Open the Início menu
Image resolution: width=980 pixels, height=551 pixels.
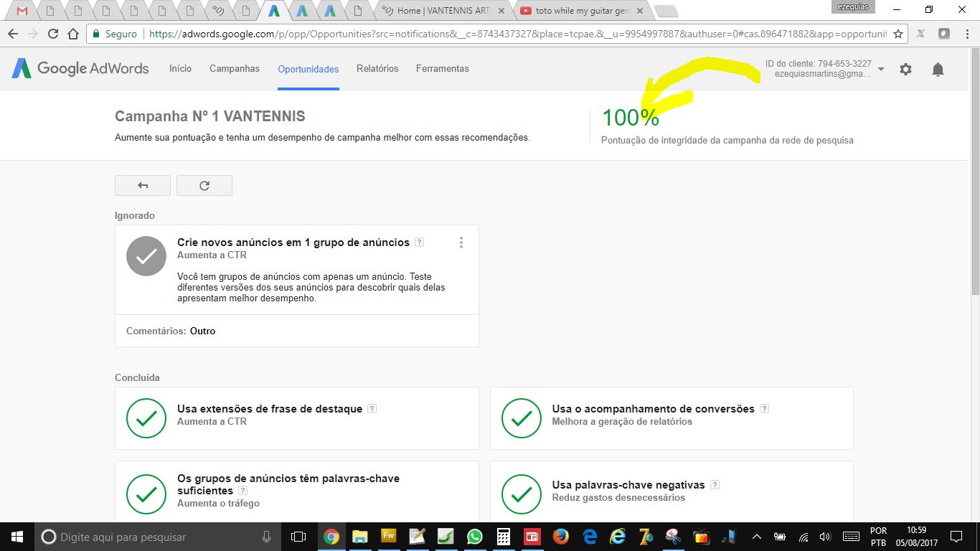coord(180,69)
